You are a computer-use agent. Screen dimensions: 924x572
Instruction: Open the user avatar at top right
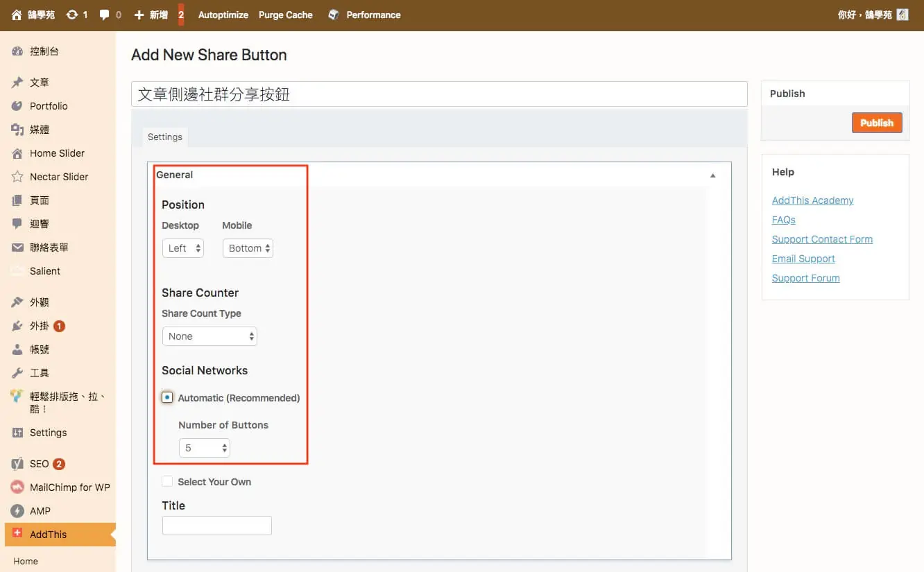click(x=902, y=15)
